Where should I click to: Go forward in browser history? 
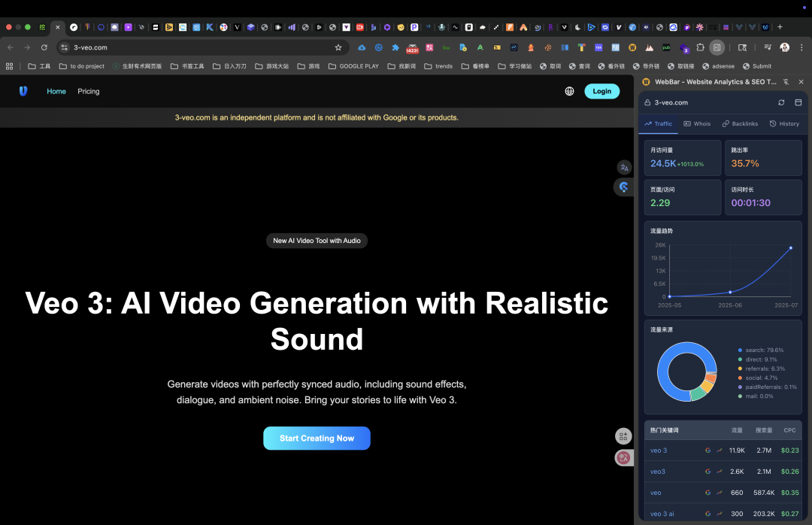point(27,47)
